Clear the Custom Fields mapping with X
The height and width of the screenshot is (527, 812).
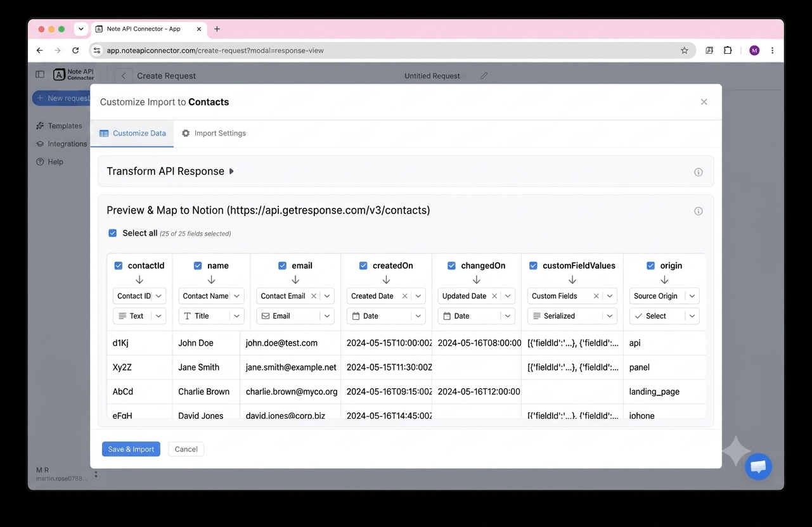tap(596, 296)
